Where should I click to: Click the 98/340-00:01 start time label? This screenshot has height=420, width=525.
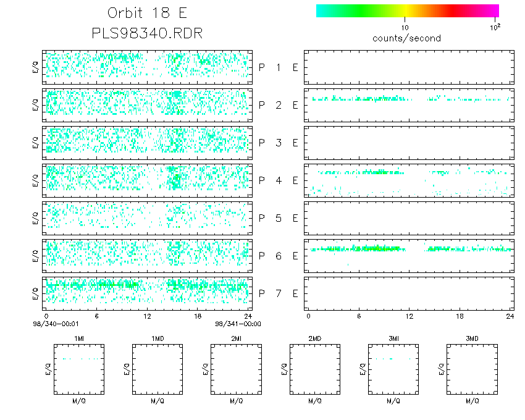click(x=56, y=324)
